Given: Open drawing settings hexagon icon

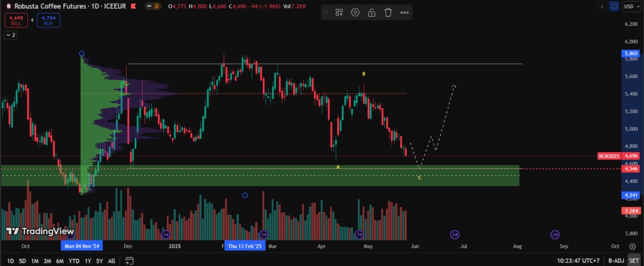Looking at the screenshot, I should coord(355,12).
